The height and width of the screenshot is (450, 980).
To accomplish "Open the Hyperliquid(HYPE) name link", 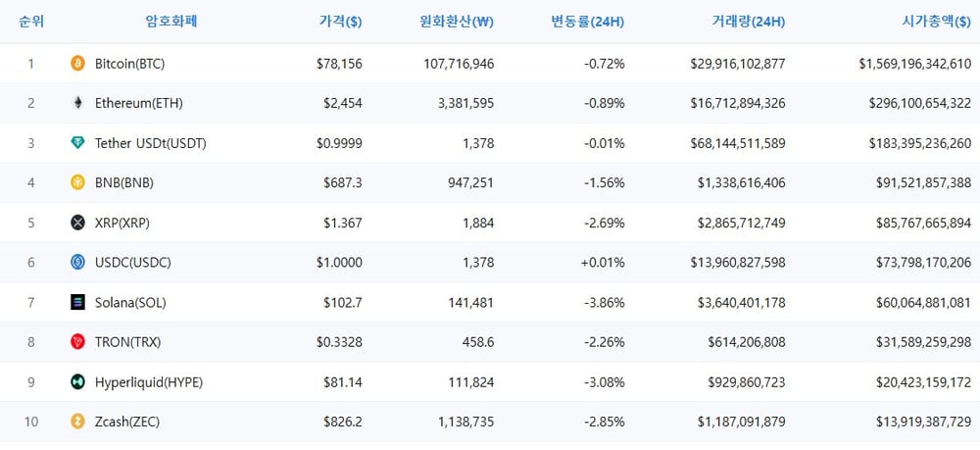I will pyautogui.click(x=149, y=382).
